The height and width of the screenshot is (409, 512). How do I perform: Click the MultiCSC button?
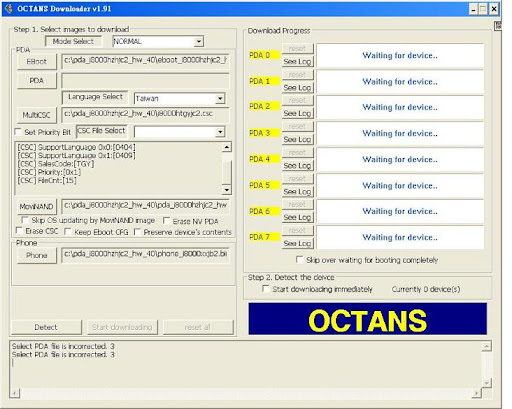point(37,115)
